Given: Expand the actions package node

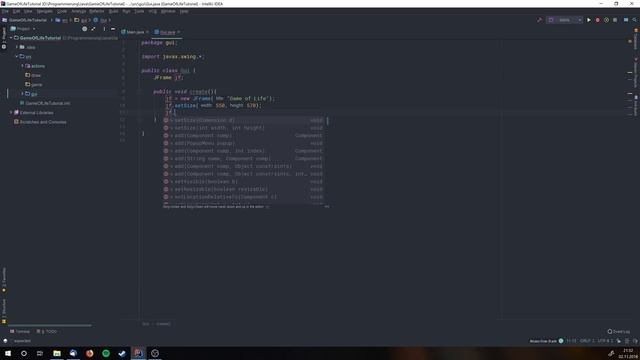Looking at the screenshot, I should click(22, 66).
